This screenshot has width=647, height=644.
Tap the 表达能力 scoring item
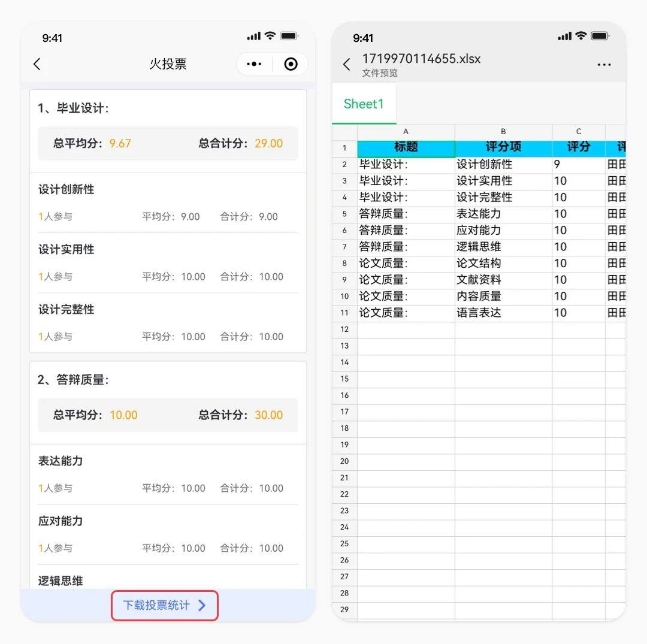tap(61, 461)
